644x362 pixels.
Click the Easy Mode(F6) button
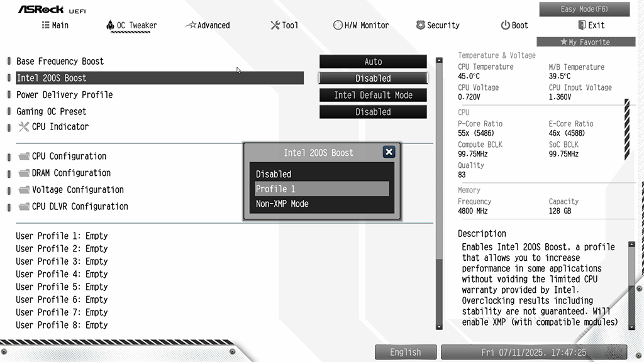584,9
